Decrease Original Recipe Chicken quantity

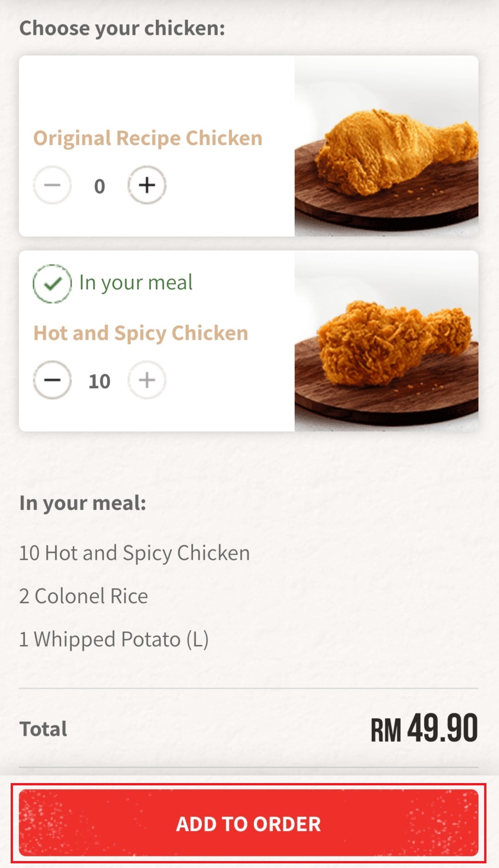(x=52, y=185)
